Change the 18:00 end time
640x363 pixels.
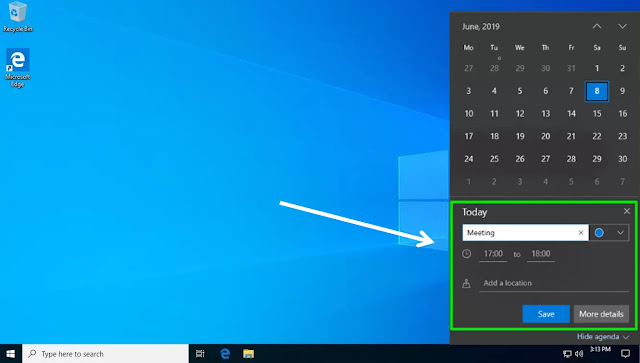coord(540,254)
